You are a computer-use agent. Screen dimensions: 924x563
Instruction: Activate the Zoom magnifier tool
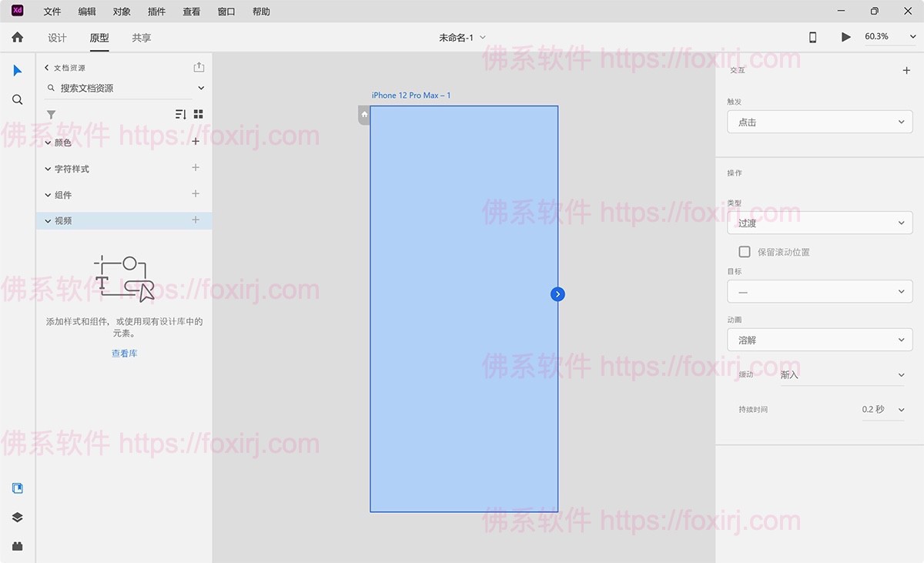click(17, 100)
